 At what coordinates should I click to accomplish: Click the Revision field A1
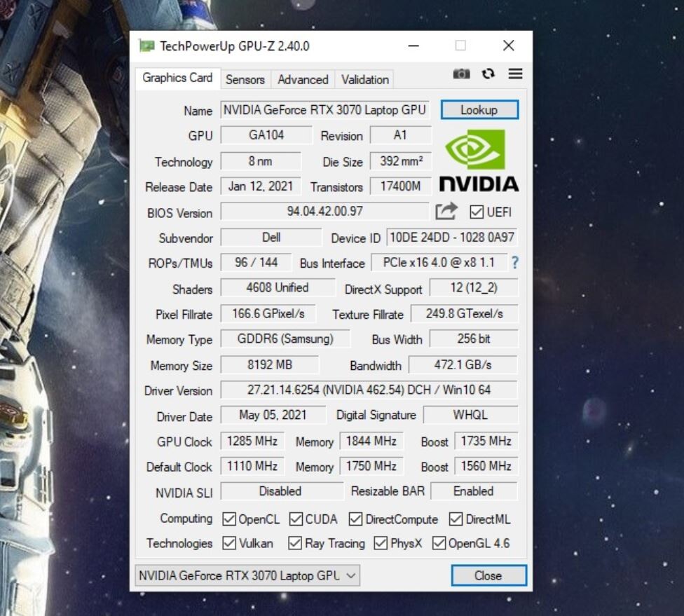click(400, 135)
